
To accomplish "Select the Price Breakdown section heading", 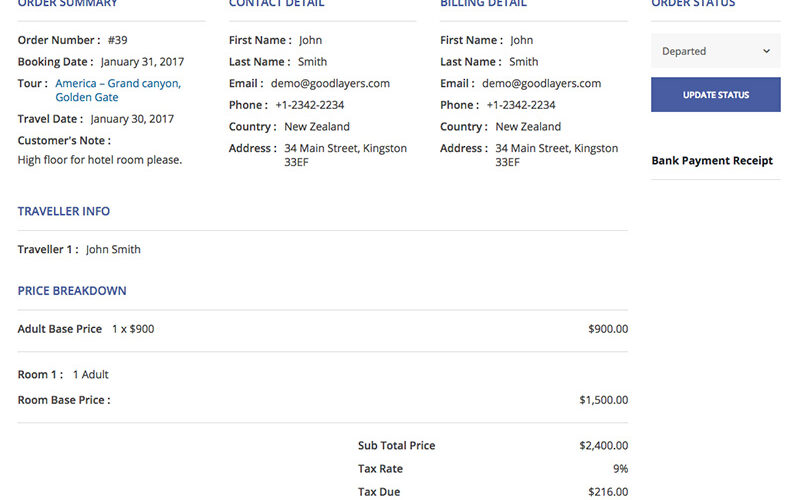I will [x=72, y=291].
